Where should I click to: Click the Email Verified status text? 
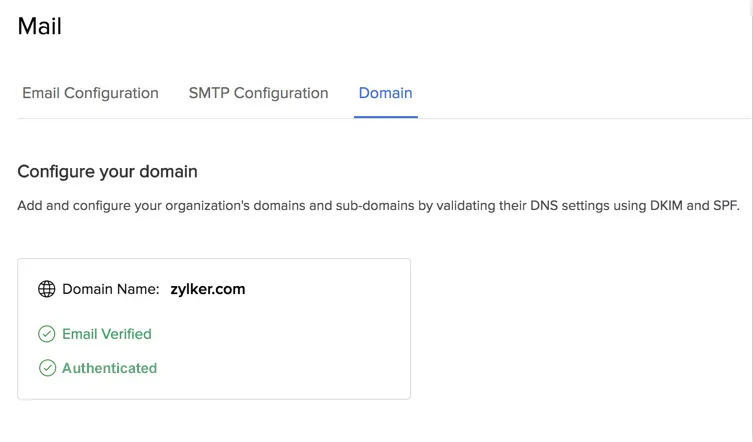pyautogui.click(x=107, y=334)
